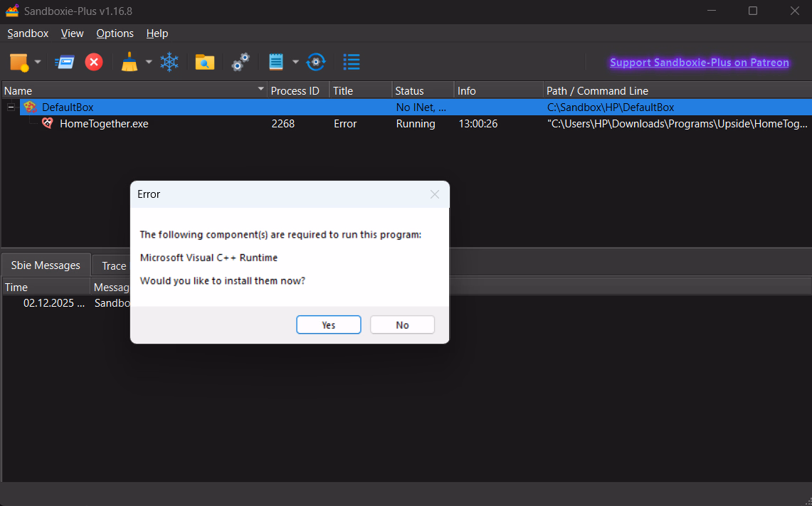
Task: Click Yes to install the runtime
Action: pos(328,325)
